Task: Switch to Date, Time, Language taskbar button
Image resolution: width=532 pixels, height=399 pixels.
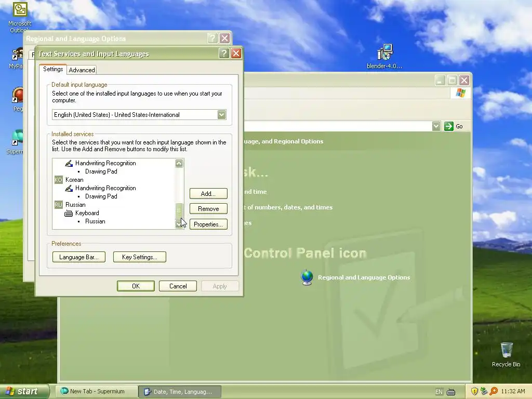Action: [x=180, y=392]
